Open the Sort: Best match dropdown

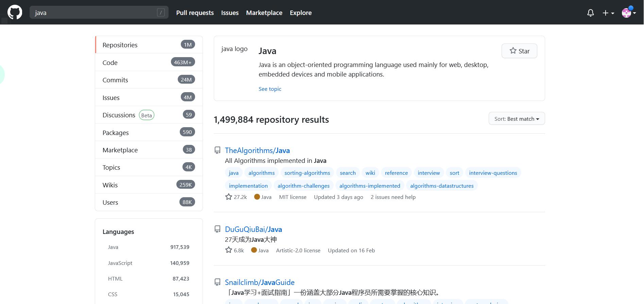tap(517, 119)
